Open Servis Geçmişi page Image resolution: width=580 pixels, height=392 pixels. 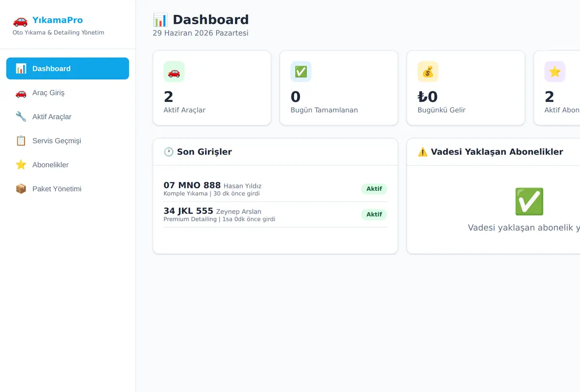pos(68,141)
